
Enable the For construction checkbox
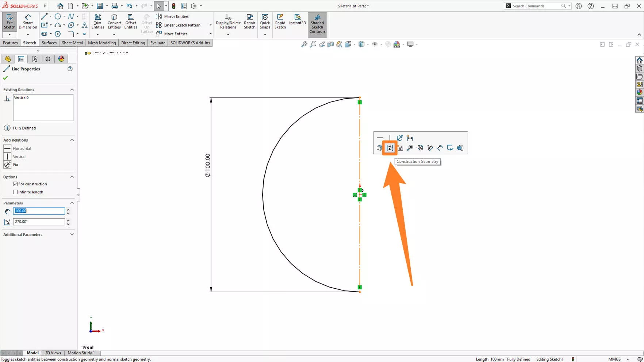(15, 184)
